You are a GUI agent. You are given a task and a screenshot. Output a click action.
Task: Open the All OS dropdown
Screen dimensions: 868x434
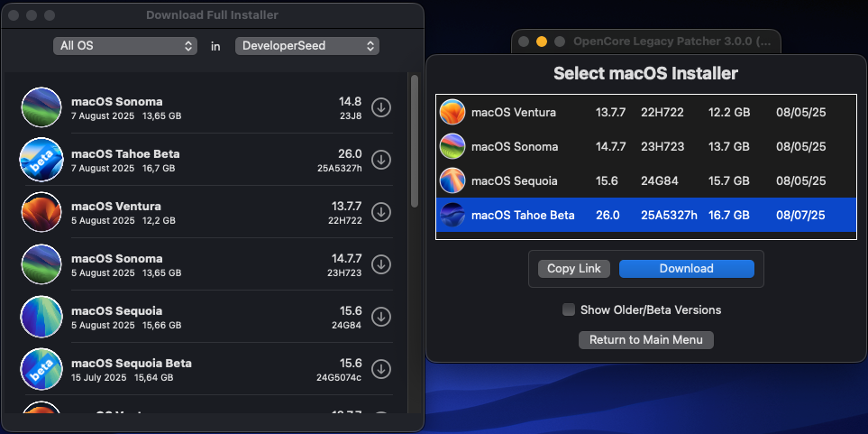tap(125, 46)
